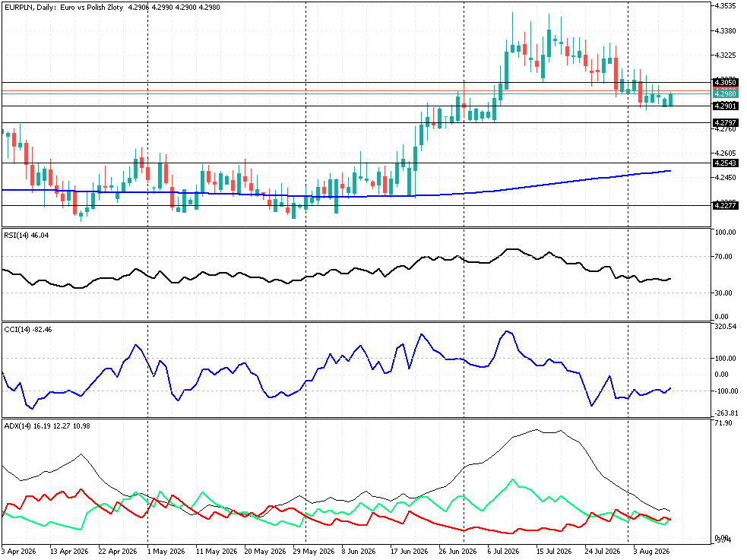Click the 6 Jul 2026 date label
This screenshot has width=747, height=560.
pos(504,552)
